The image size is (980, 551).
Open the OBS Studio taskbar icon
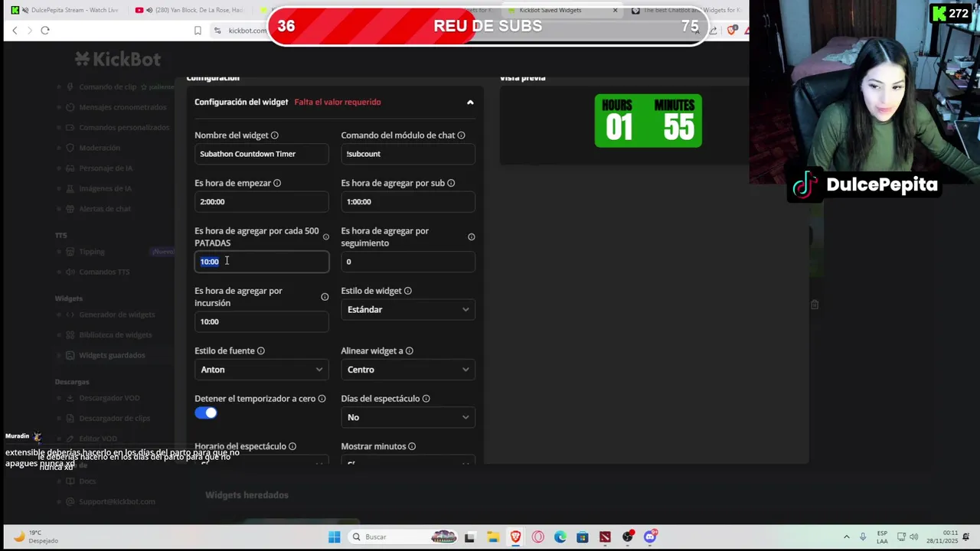click(x=628, y=536)
